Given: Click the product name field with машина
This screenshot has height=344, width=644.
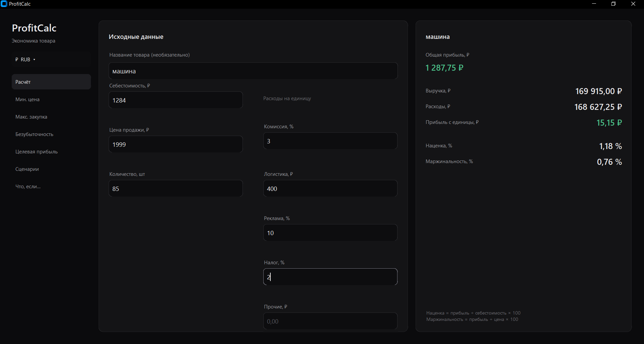Looking at the screenshot, I should click(x=253, y=71).
